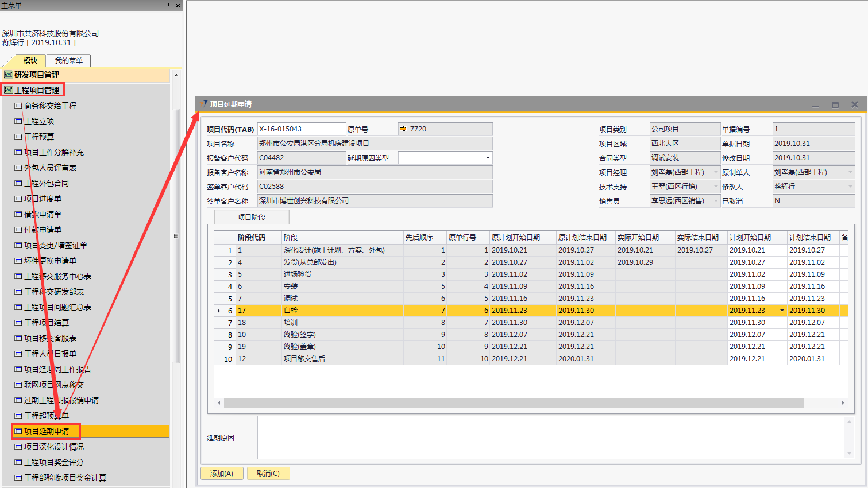
Task: Click the 研发项目管理 module icon
Action: (8, 75)
